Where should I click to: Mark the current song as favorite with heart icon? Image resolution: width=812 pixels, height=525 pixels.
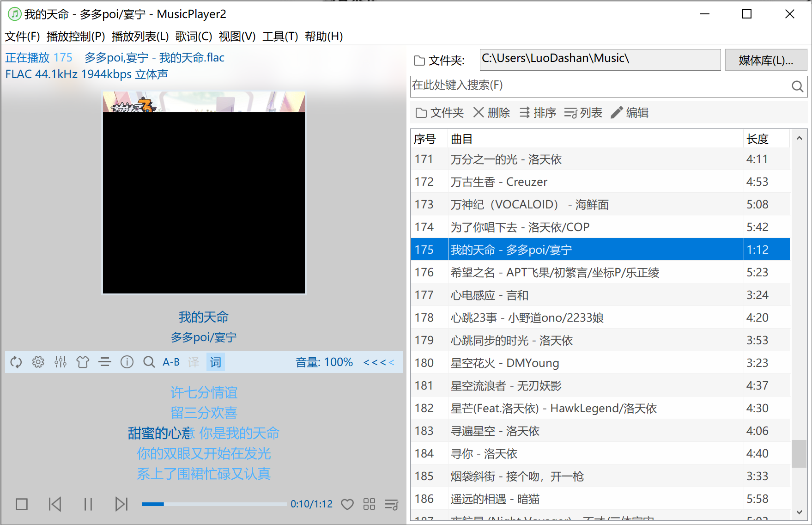tap(347, 504)
